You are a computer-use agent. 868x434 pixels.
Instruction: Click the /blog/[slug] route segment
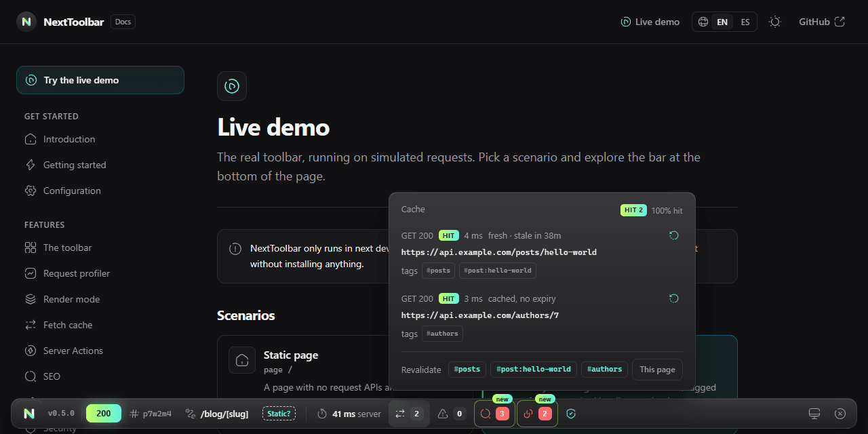coord(217,414)
